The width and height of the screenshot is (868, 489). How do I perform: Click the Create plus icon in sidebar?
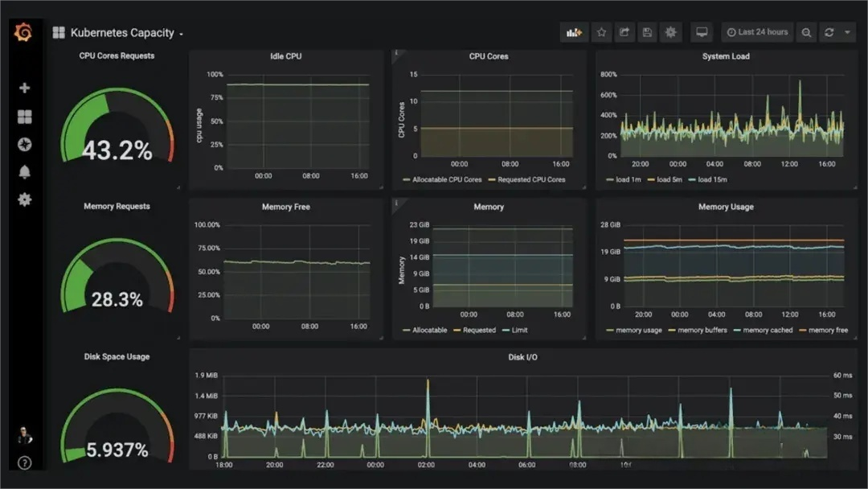23,87
